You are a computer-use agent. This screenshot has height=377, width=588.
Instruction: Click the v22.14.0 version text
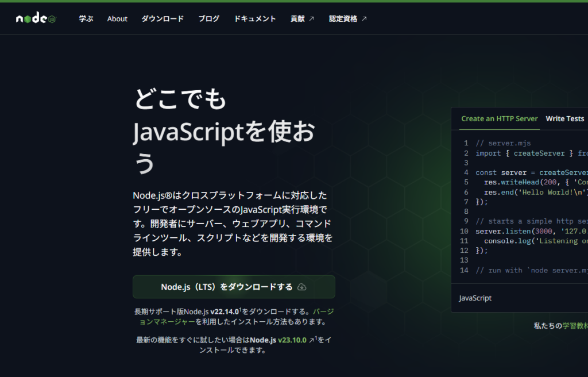225,311
